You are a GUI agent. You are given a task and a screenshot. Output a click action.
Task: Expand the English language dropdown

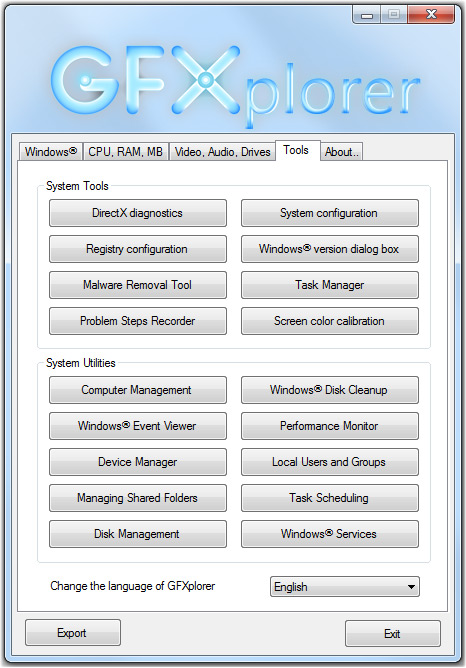coord(345,587)
